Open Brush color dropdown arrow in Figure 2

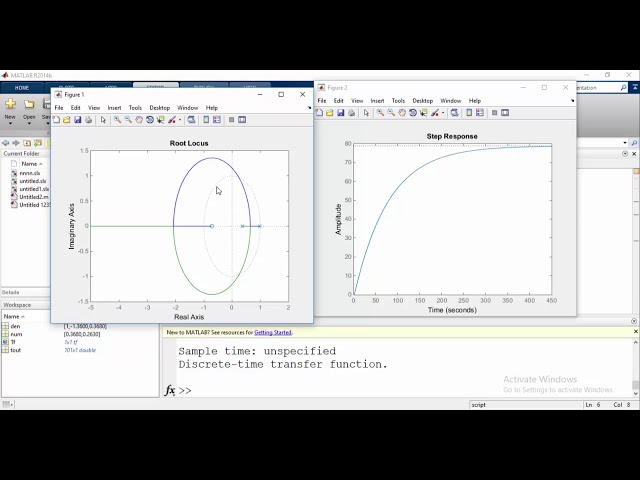pos(443,113)
